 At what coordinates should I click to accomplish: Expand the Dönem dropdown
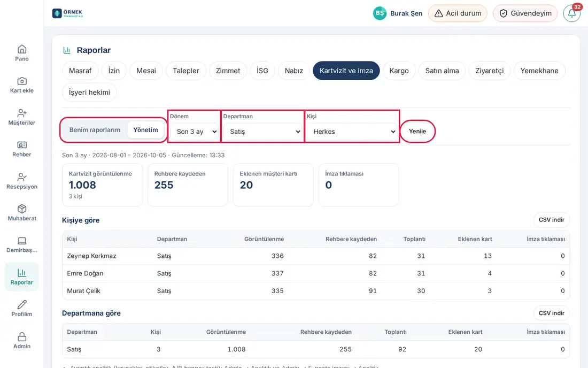(x=194, y=132)
